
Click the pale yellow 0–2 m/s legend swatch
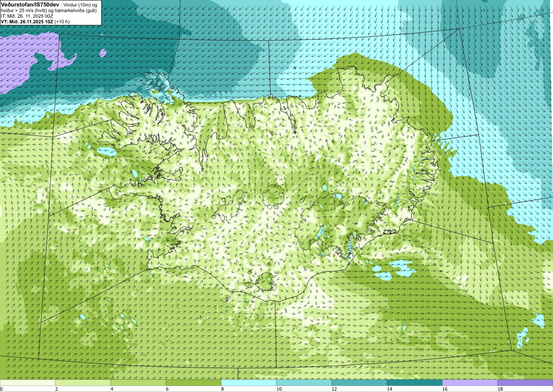click(x=28, y=383)
